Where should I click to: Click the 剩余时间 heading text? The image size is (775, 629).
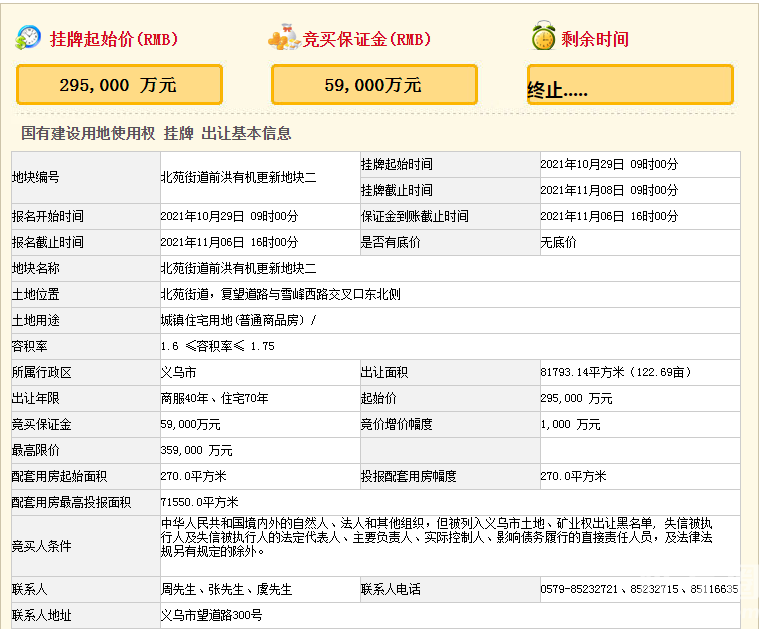(595, 40)
